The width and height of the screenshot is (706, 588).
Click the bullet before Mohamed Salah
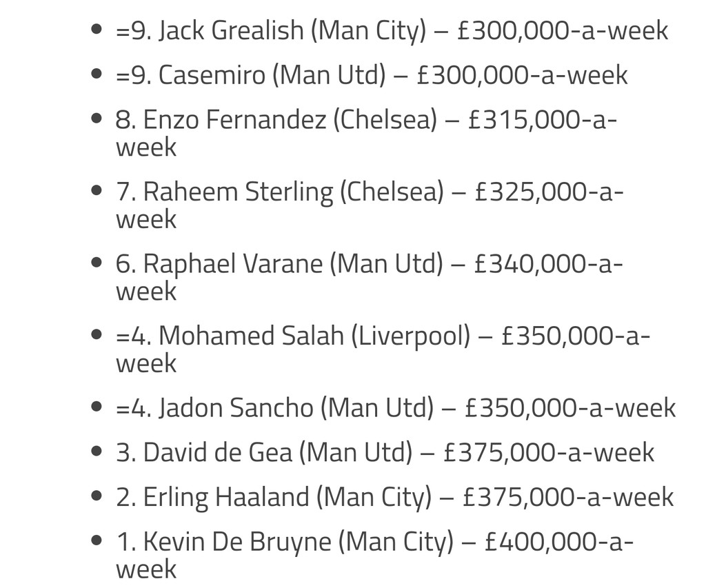pyautogui.click(x=97, y=336)
